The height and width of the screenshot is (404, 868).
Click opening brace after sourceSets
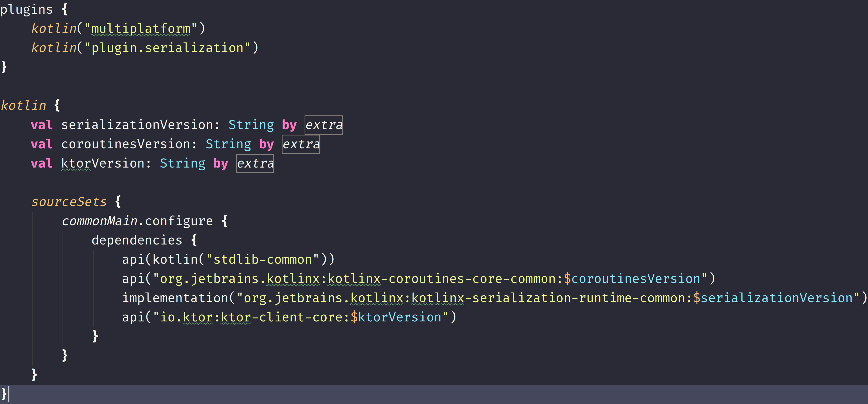118,201
